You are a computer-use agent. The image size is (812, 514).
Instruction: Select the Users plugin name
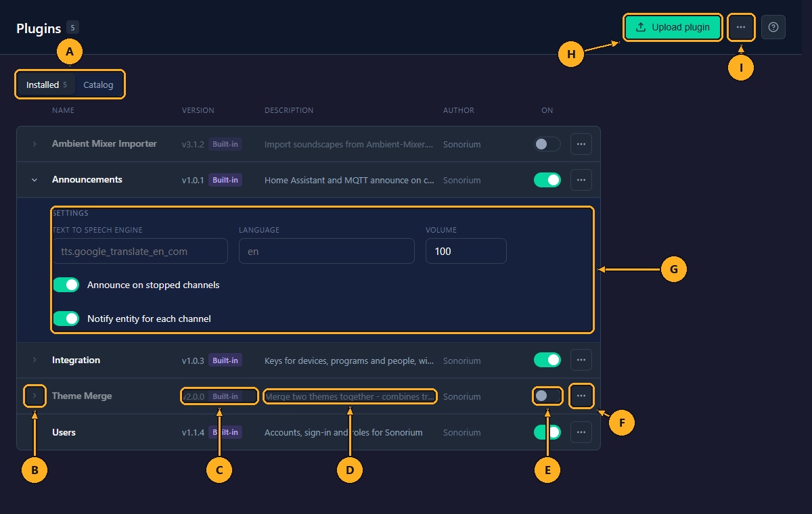(64, 432)
